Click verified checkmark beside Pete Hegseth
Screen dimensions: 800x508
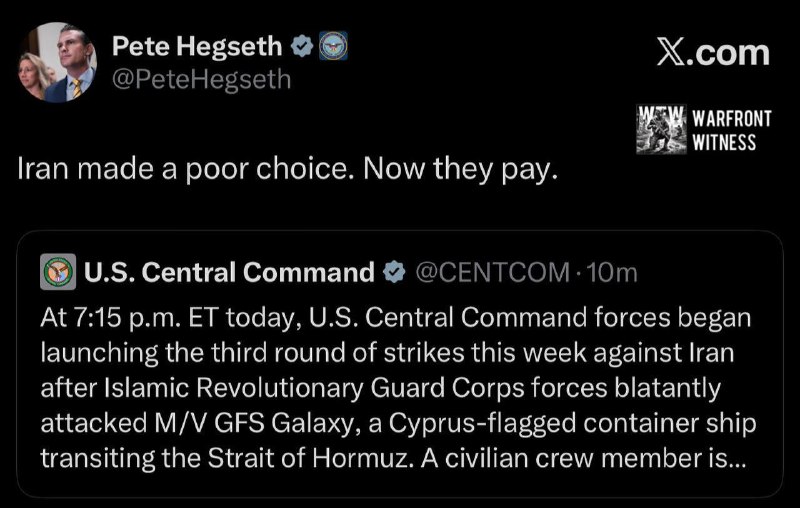[x=302, y=46]
